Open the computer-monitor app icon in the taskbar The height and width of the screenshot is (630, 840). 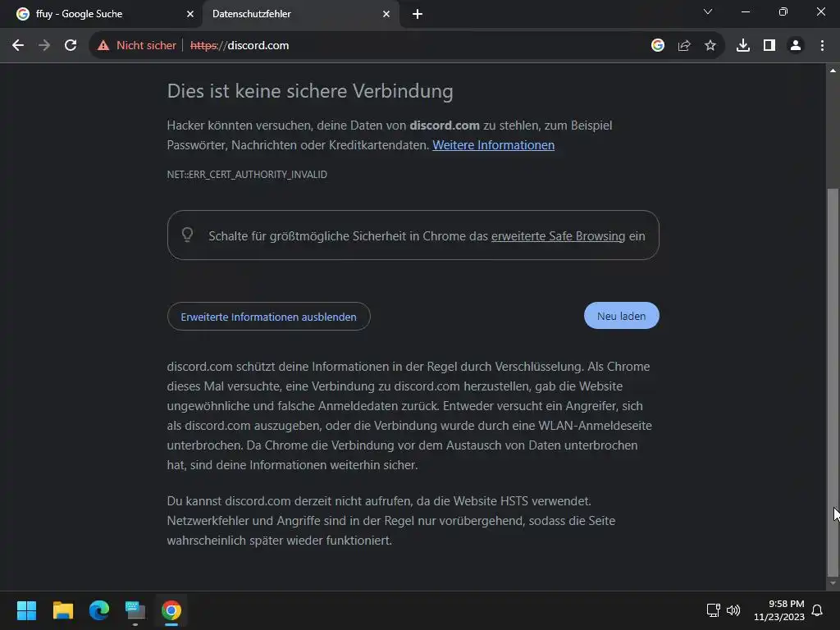pos(135,610)
